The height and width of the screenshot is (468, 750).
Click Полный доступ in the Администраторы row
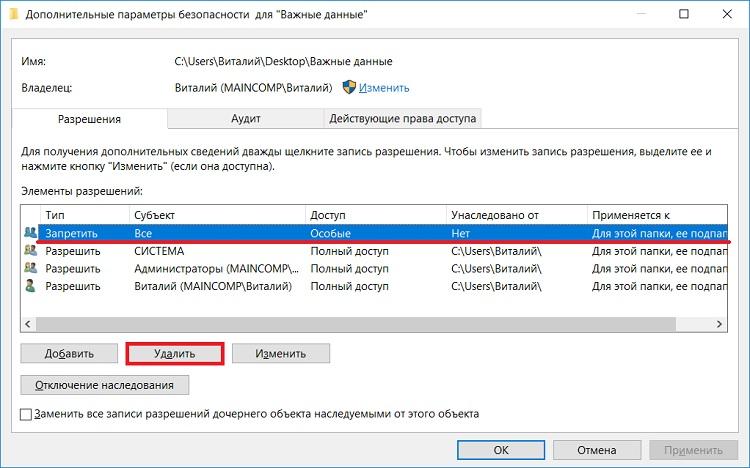click(x=349, y=268)
